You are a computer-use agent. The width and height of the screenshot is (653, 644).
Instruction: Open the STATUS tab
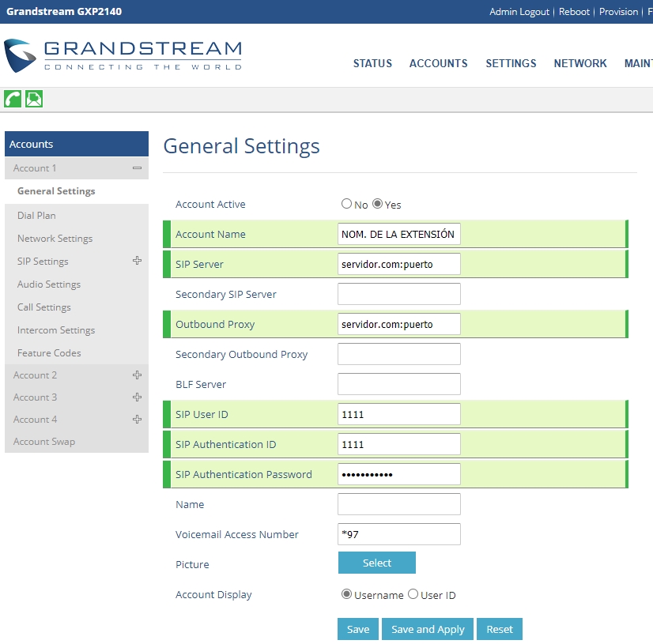coord(372,64)
